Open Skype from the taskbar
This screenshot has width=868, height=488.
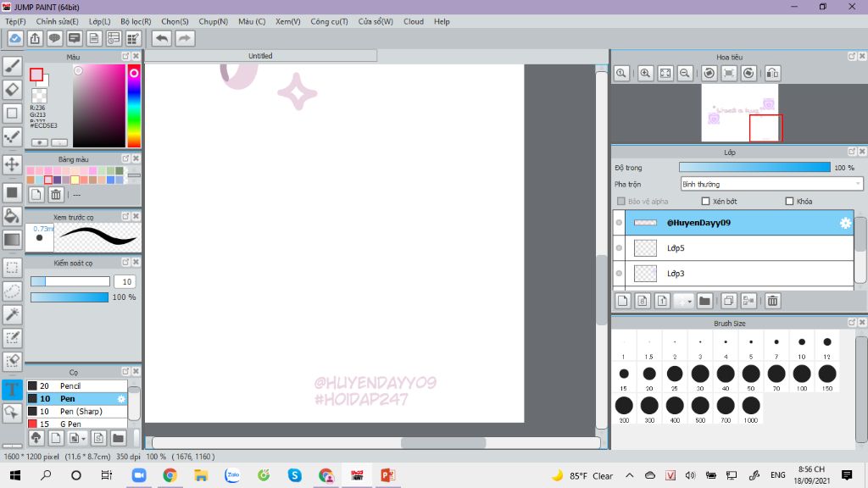tap(294, 475)
